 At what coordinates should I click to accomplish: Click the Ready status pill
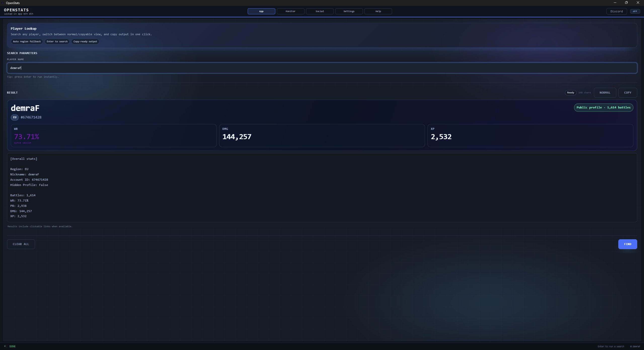(x=570, y=93)
